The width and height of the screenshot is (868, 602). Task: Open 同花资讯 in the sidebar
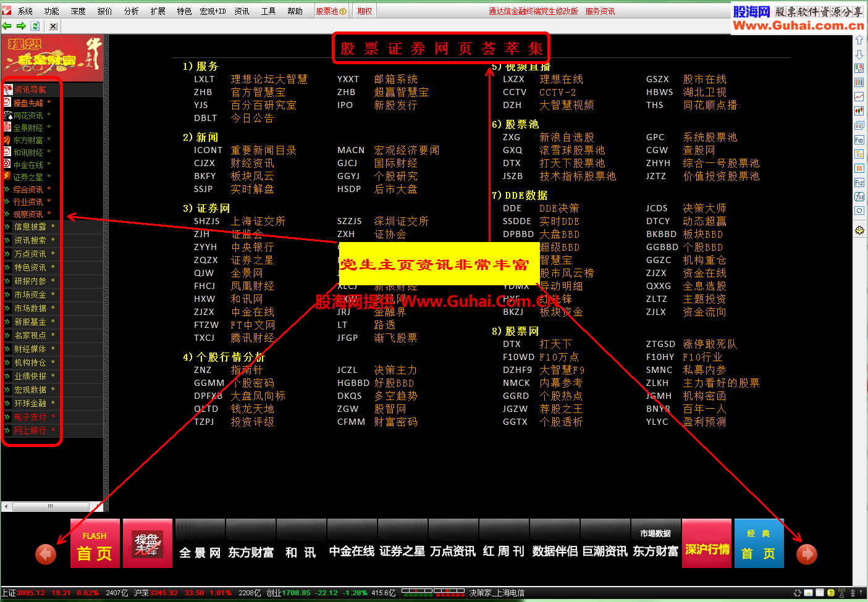click(28, 115)
